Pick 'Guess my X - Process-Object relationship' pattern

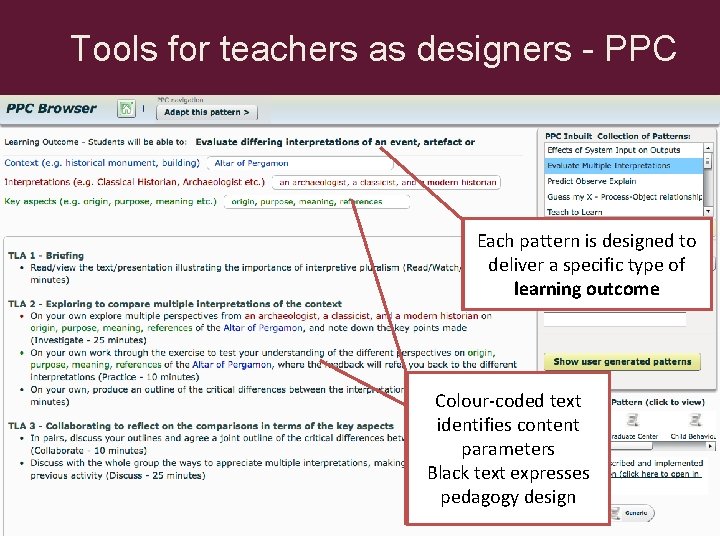pyautogui.click(x=624, y=197)
